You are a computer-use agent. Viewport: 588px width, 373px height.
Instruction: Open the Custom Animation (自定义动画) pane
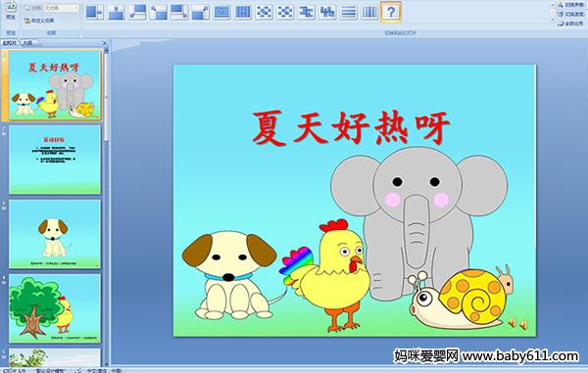pyautogui.click(x=39, y=21)
